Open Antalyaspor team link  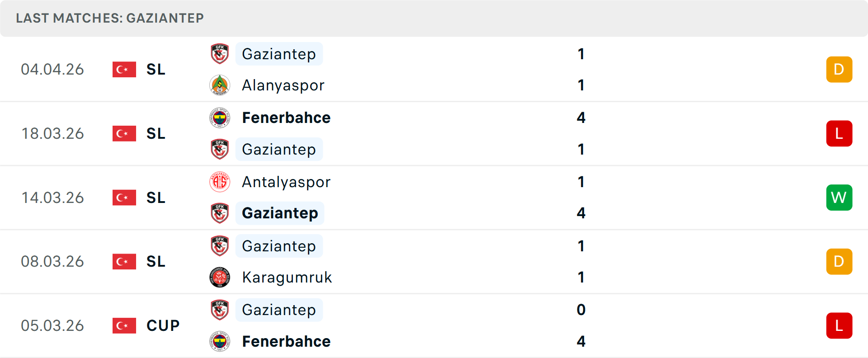click(286, 182)
